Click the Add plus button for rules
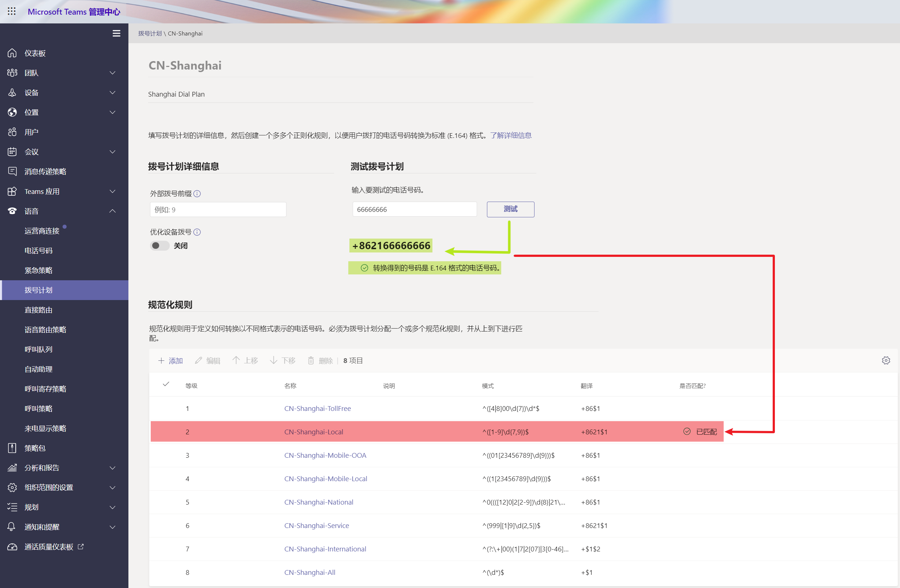This screenshot has height=588, width=900. [x=170, y=360]
